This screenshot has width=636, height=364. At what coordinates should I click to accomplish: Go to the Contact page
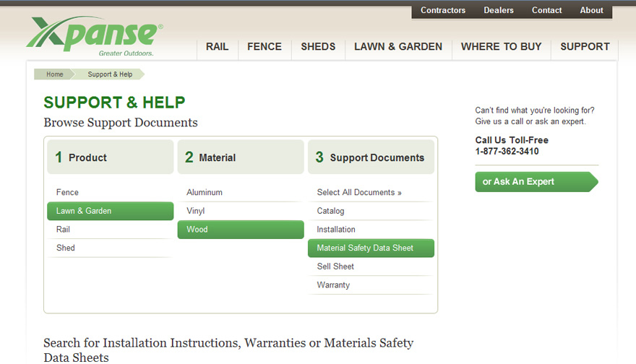coord(547,10)
